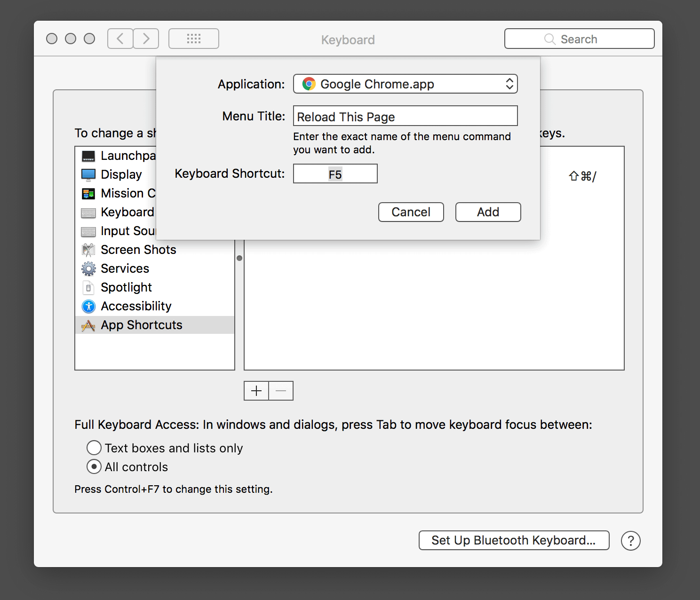
Task: Select Accessibility in category list
Action: click(155, 306)
